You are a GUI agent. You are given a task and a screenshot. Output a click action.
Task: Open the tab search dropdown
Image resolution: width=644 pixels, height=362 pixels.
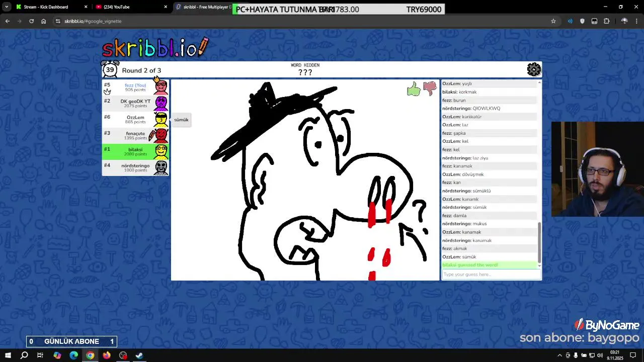coord(7,7)
